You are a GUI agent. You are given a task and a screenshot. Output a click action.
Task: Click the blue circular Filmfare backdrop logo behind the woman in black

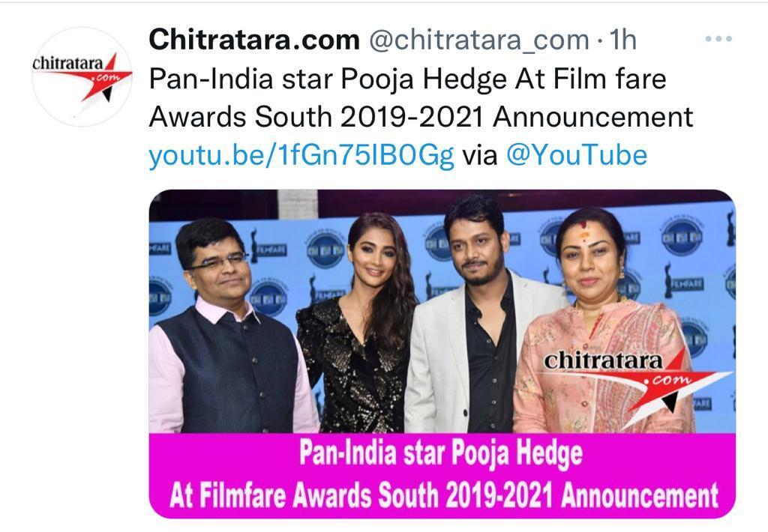coord(325,249)
